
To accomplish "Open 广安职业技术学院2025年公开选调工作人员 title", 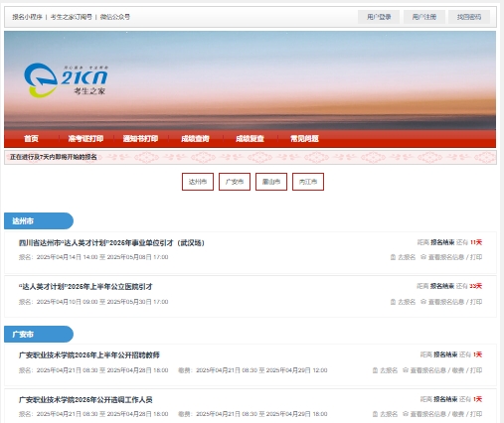I will (x=85, y=400).
